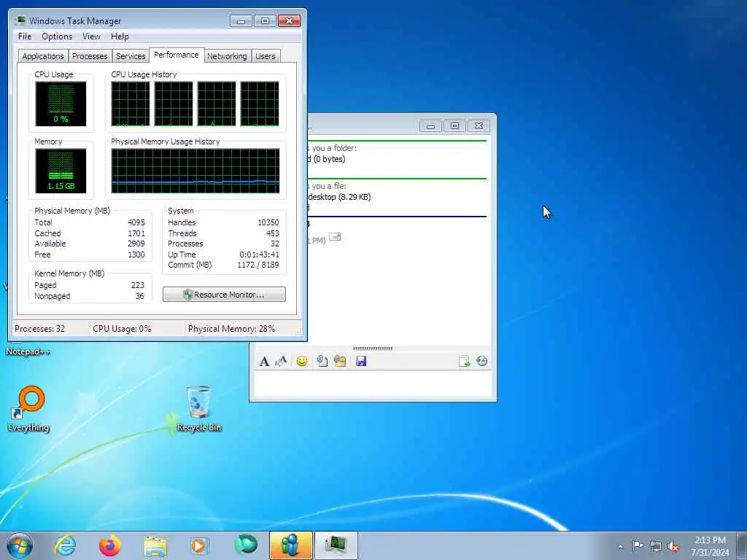Click the Memory 1.15 GB meter
This screenshot has width=747, height=560.
click(61, 171)
